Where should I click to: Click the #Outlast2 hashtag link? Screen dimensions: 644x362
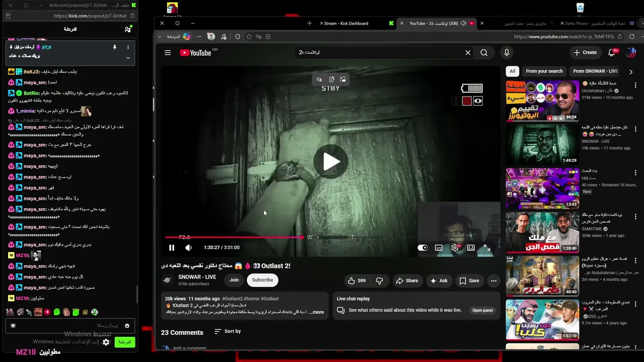click(x=232, y=299)
